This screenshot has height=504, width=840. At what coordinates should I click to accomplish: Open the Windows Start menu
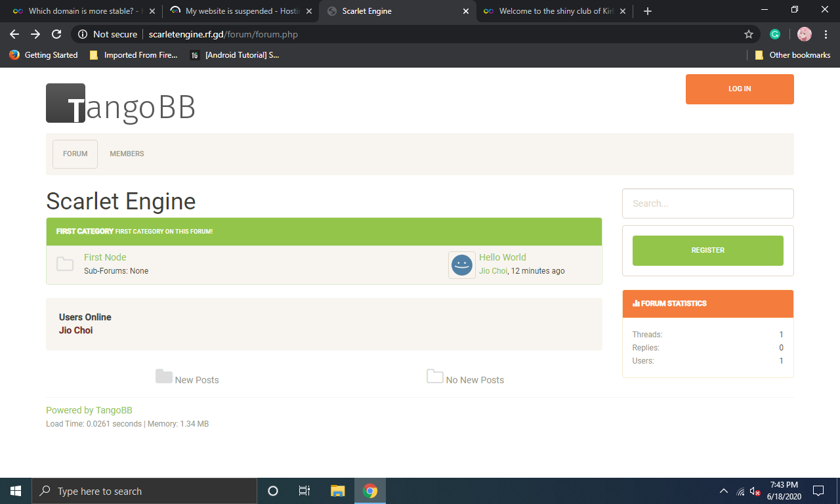tap(16, 491)
